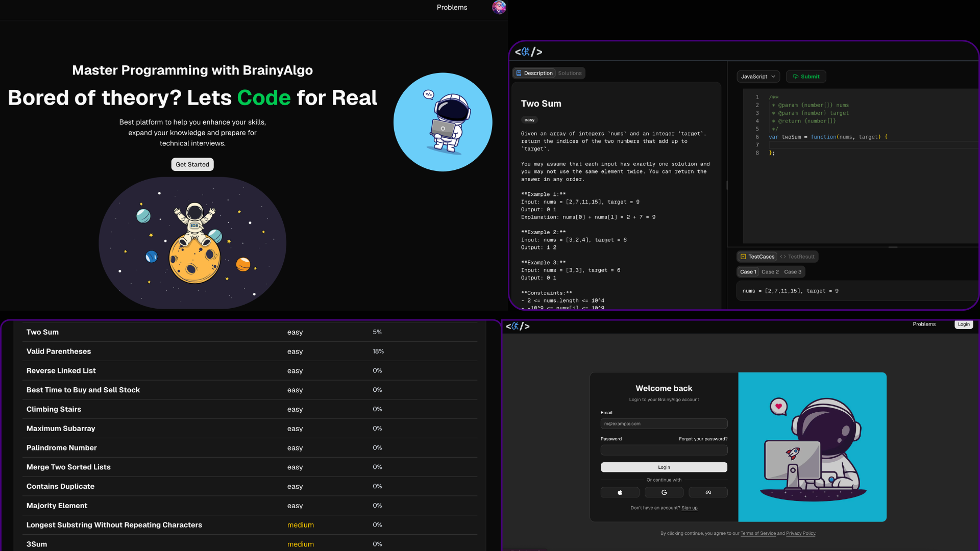Screen dimensions: 980x551
Task: Open the JavaScript language dropdown
Action: pyautogui.click(x=758, y=77)
